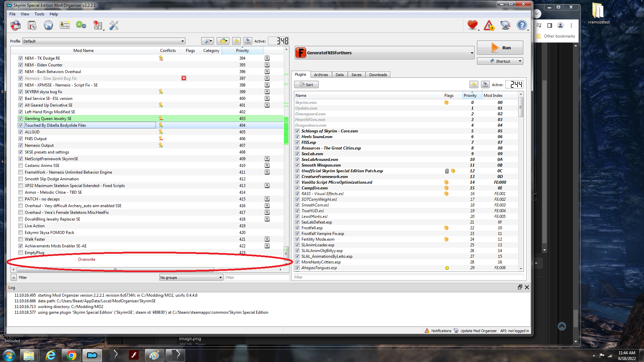Viewport: 644px width, 362px height.
Task: Click the create backup icon in Plugins tab
Action: pos(485,84)
